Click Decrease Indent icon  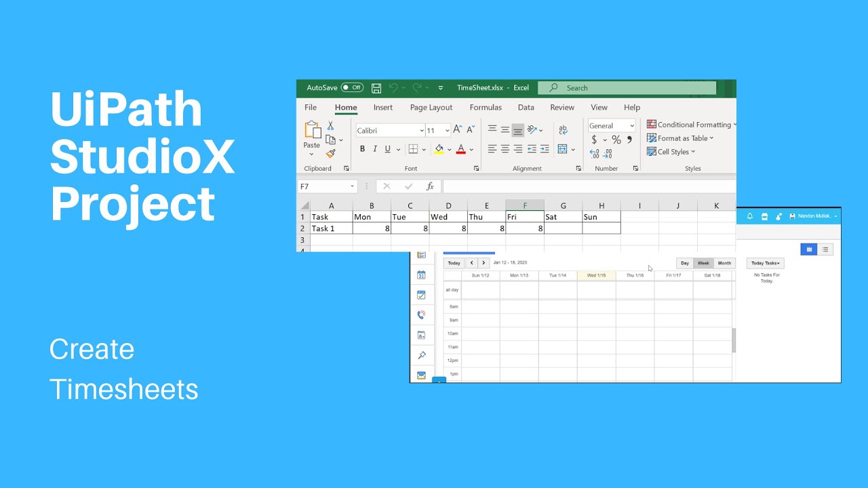coord(532,149)
